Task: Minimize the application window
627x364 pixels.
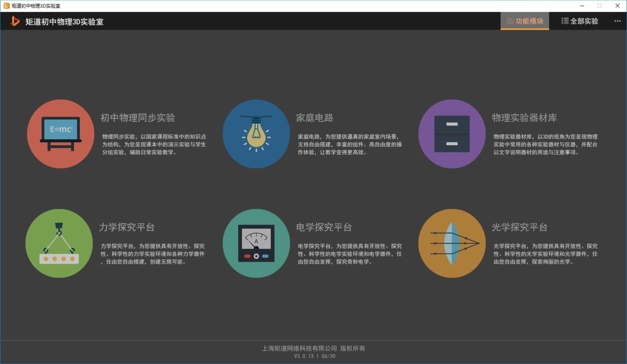Action: (582, 6)
